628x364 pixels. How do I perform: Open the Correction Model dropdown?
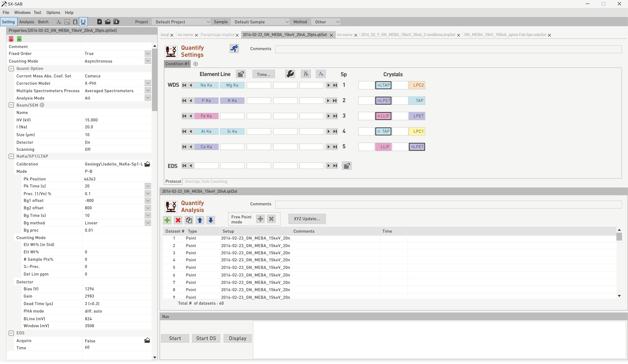coord(148,83)
